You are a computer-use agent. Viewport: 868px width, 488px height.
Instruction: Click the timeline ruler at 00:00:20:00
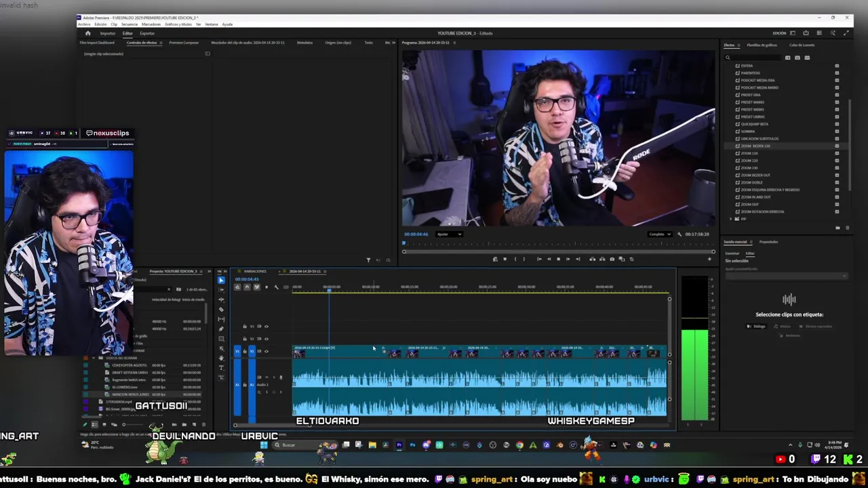click(448, 287)
